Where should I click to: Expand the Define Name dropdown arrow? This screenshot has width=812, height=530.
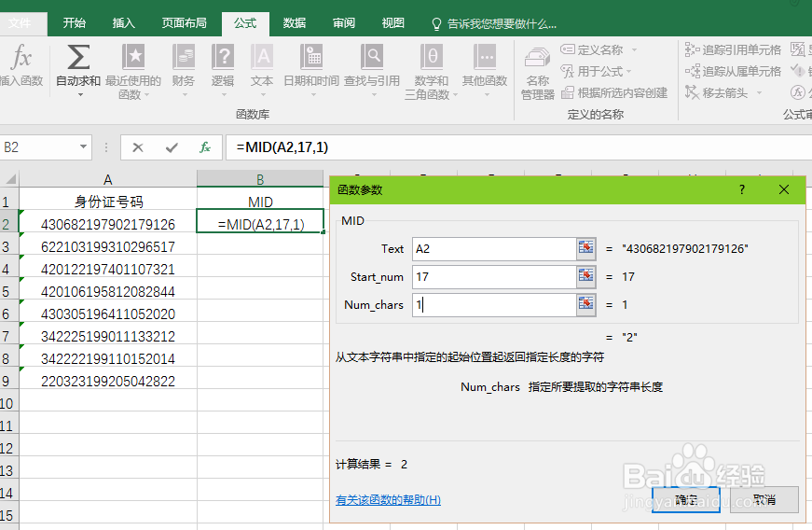pos(634,50)
